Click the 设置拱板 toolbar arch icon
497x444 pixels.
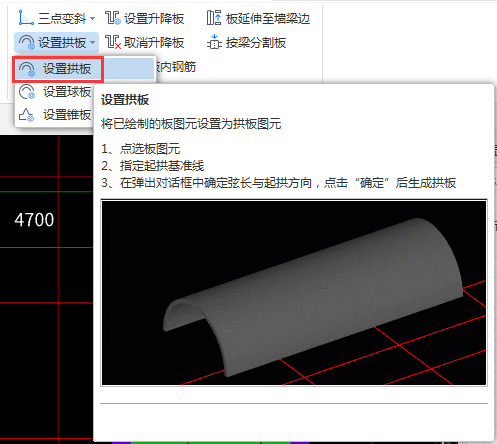(27, 43)
